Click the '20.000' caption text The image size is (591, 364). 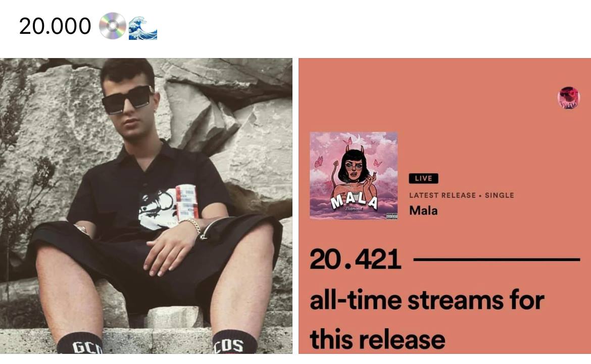pyautogui.click(x=55, y=26)
